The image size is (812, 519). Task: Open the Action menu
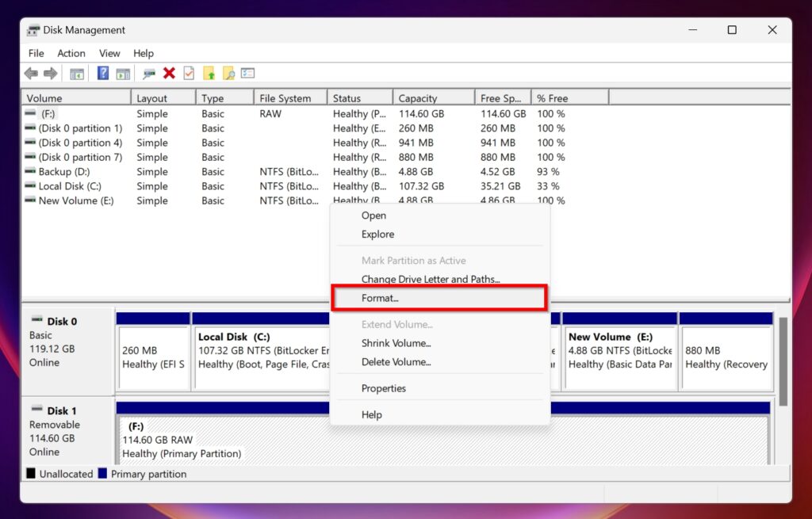71,53
